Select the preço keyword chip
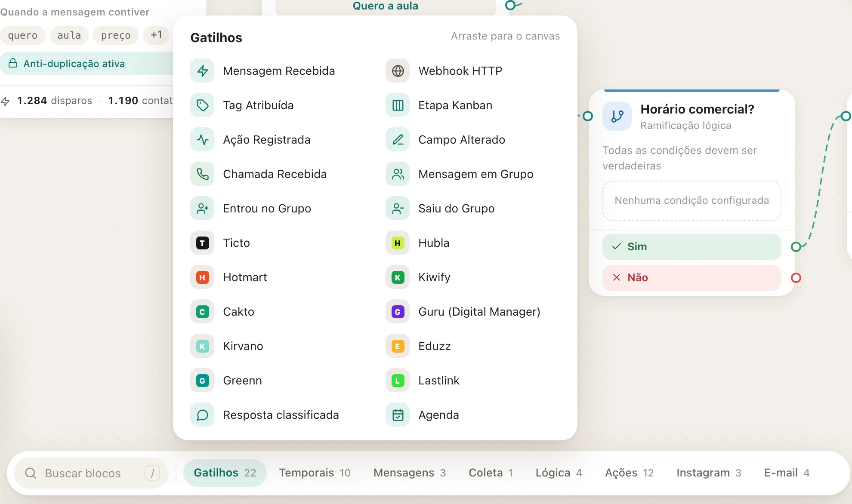 pyautogui.click(x=116, y=35)
